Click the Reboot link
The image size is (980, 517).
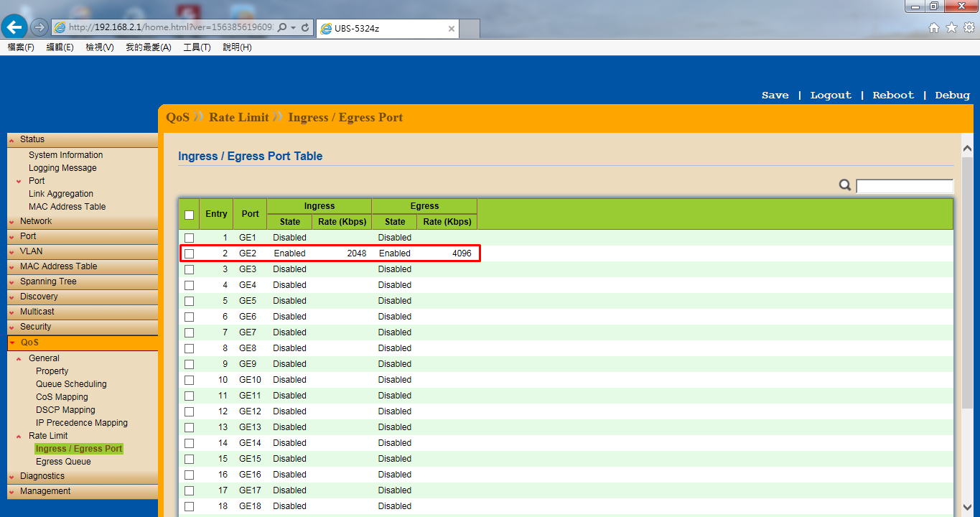point(893,95)
